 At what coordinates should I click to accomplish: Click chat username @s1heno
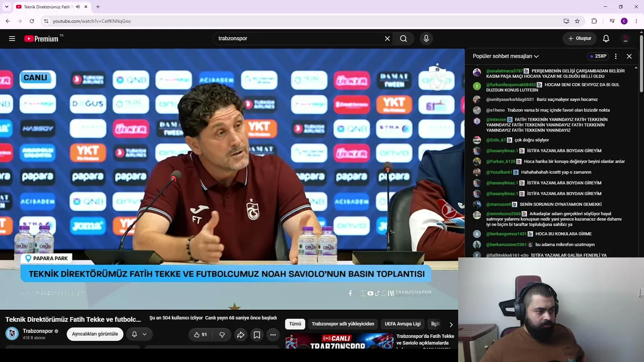(x=495, y=110)
